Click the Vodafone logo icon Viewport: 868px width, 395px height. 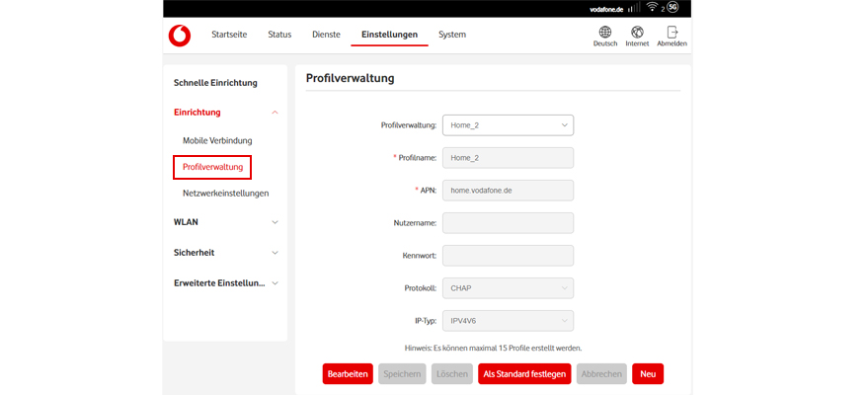tap(179, 36)
